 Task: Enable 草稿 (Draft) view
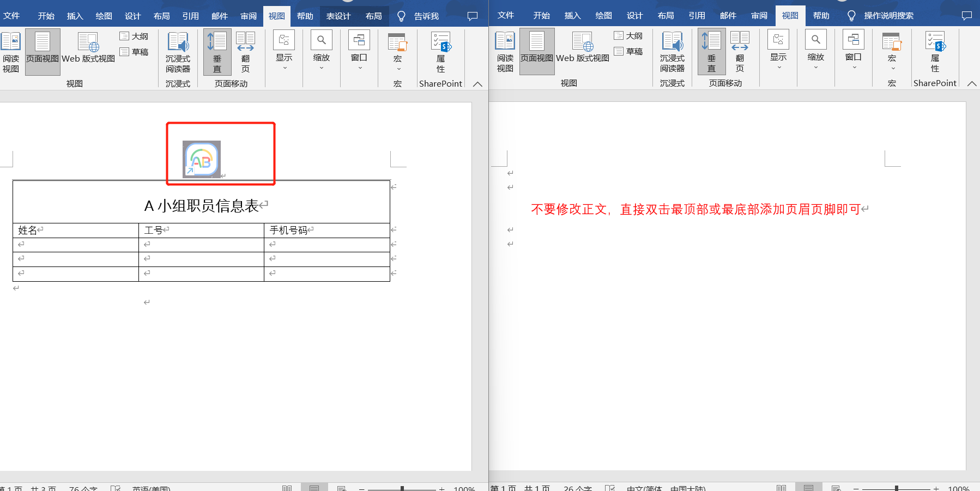point(135,51)
